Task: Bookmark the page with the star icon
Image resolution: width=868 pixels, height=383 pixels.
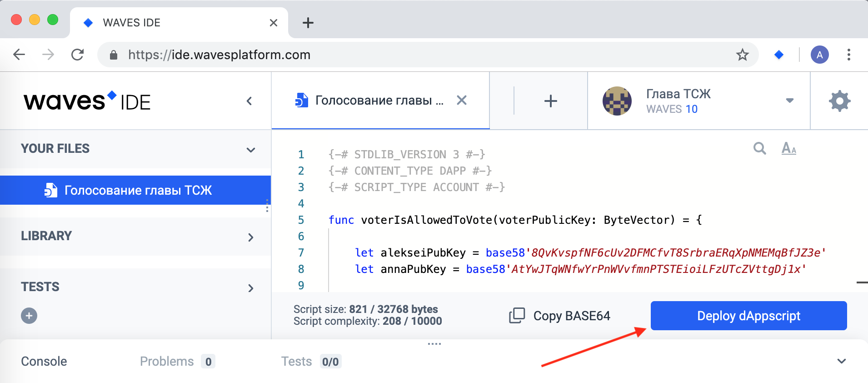Action: [x=743, y=55]
